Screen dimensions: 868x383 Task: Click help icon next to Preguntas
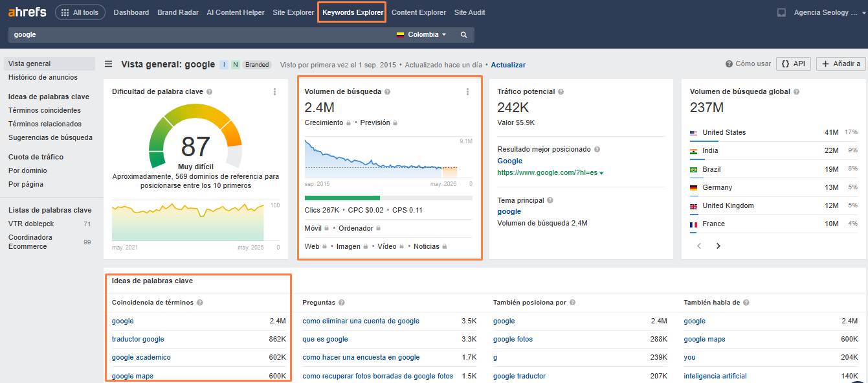point(341,303)
